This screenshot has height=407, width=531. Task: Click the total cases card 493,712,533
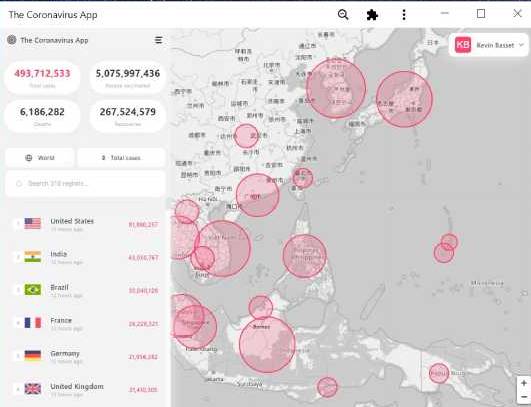point(42,78)
